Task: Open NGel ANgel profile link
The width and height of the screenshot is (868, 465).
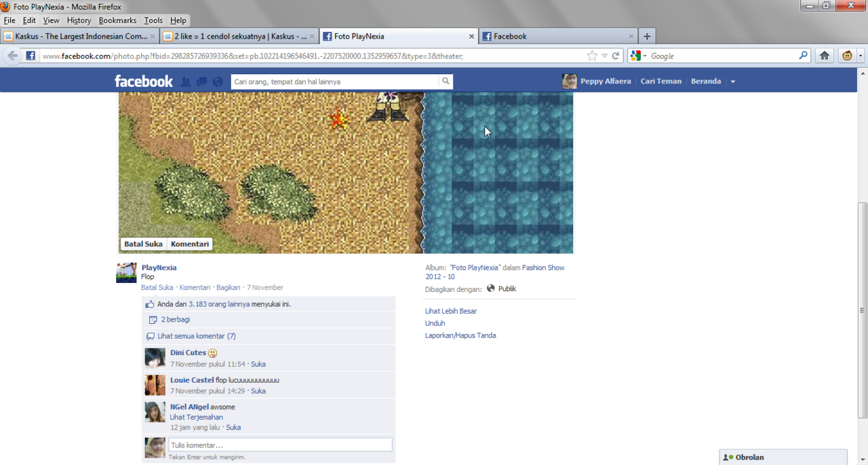Action: click(x=189, y=407)
